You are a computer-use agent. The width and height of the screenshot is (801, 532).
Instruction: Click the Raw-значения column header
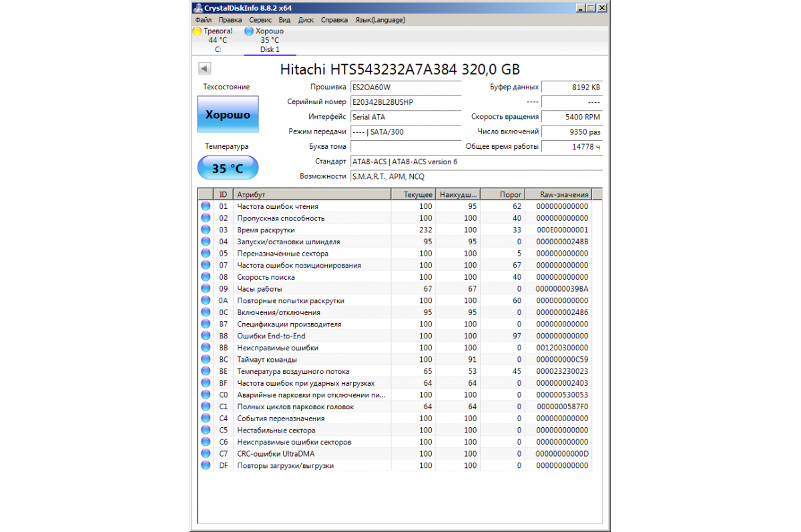click(558, 194)
